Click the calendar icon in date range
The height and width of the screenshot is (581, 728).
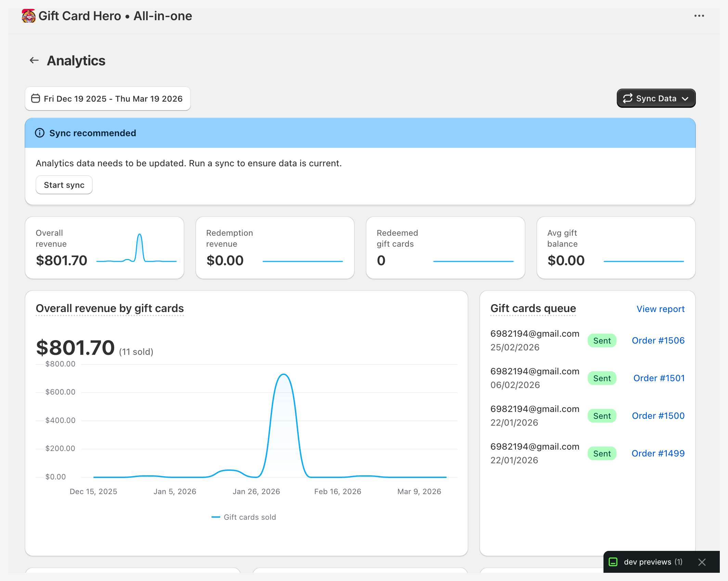click(x=36, y=99)
